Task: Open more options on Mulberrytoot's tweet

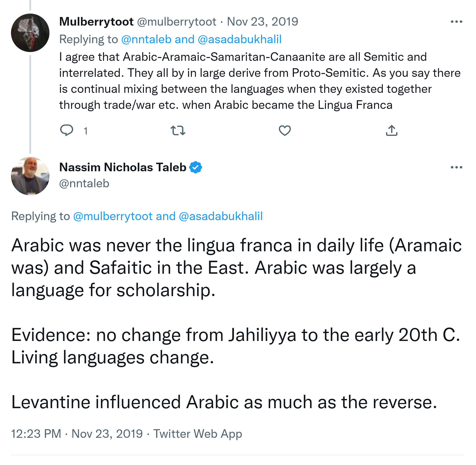Action: click(456, 22)
